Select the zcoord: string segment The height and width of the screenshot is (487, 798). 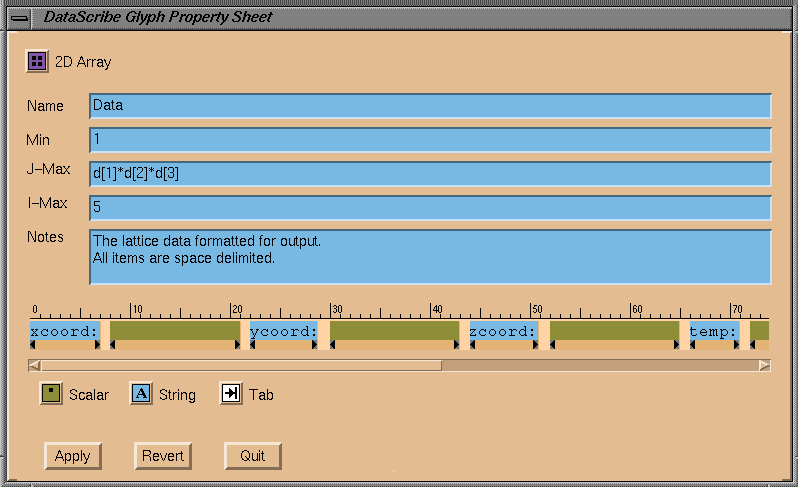click(504, 331)
